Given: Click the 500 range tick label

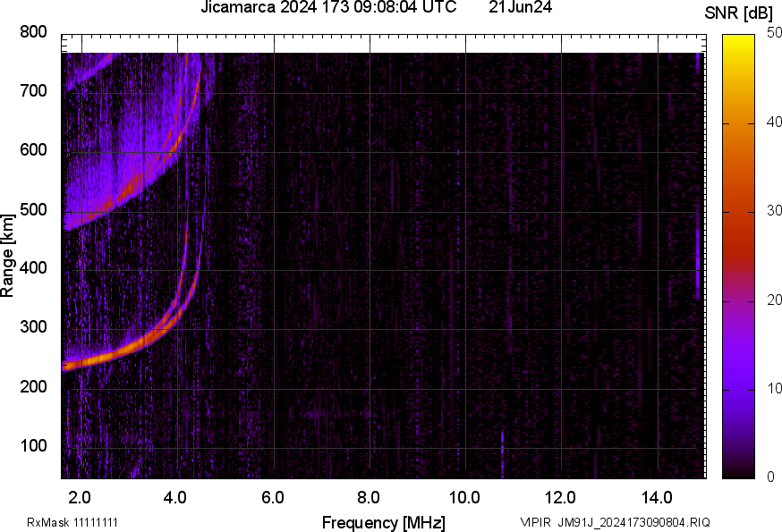Looking at the screenshot, I should point(32,211).
